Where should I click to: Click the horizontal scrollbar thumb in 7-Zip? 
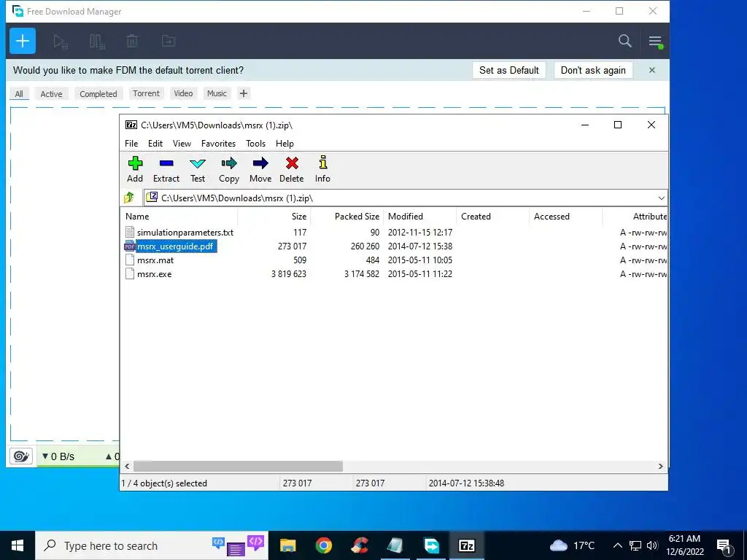point(238,466)
